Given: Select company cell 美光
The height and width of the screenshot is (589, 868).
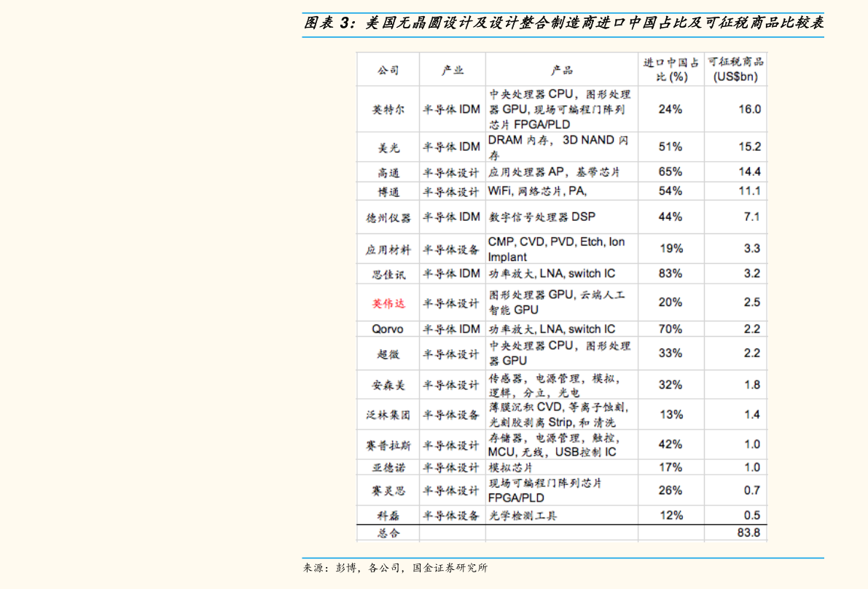Looking at the screenshot, I should (x=388, y=147).
